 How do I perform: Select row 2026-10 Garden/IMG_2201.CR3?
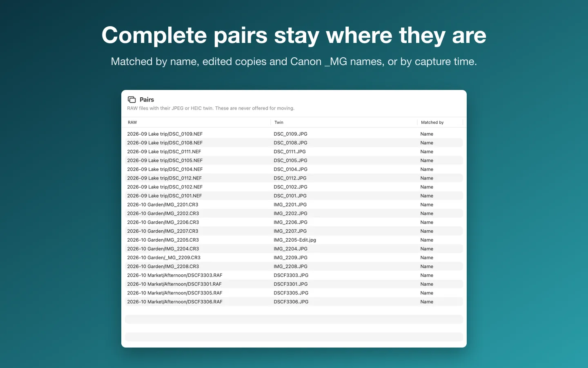[294, 205]
